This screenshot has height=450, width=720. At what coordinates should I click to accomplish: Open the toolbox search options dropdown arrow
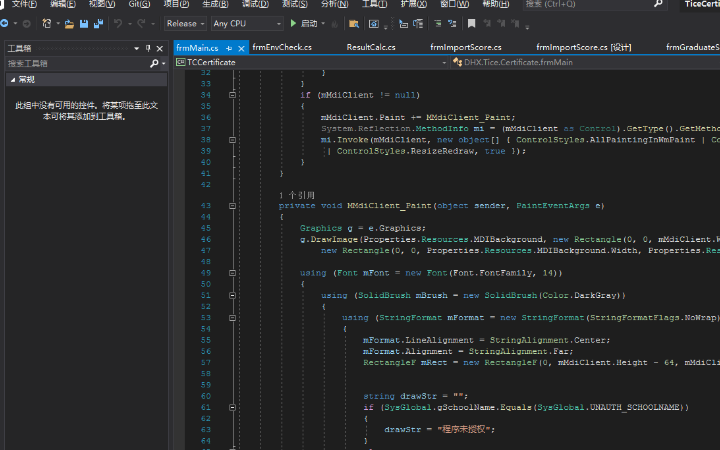click(x=163, y=63)
